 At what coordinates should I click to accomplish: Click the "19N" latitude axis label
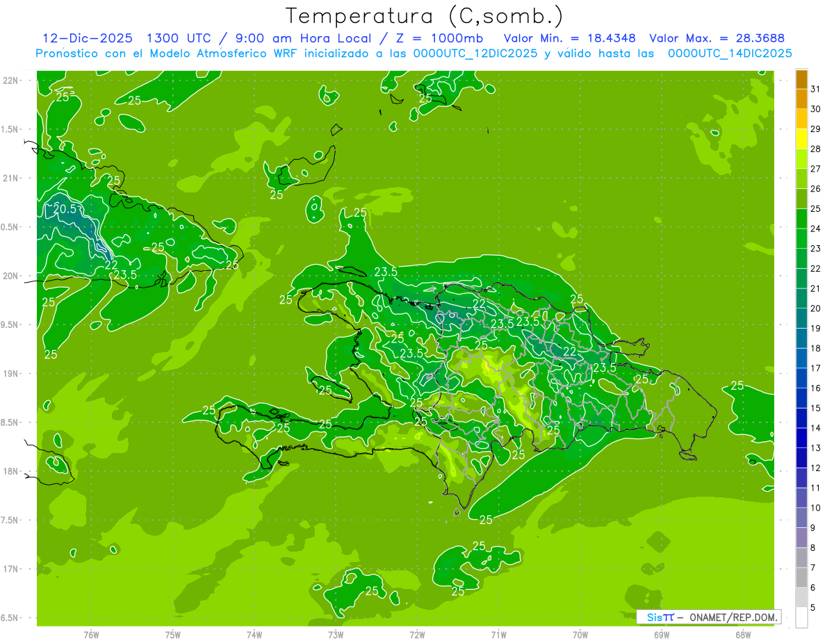[x=10, y=374]
